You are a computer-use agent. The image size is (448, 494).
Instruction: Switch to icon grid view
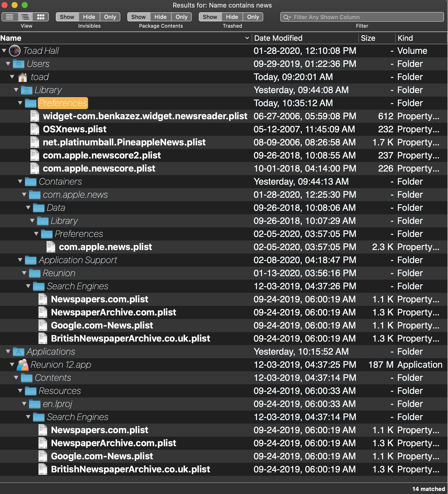tap(41, 17)
